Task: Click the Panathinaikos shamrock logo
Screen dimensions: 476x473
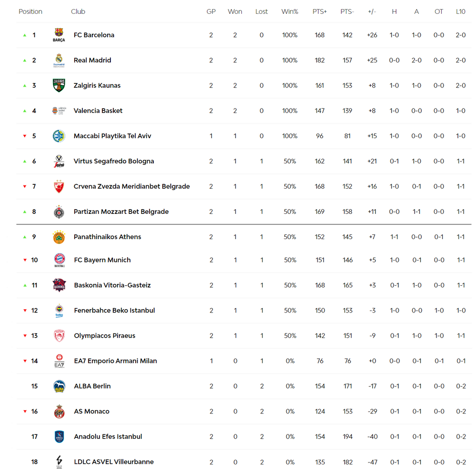Action: [59, 237]
